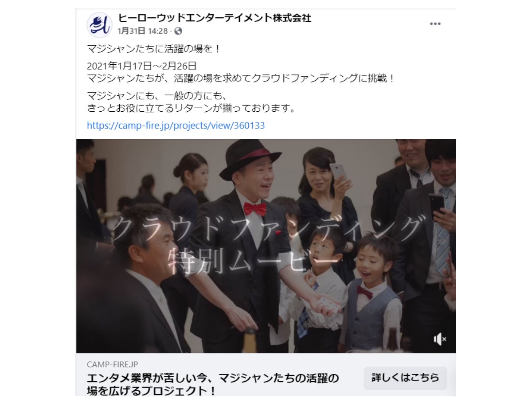532x399 pixels.
Task: Open the post options three-dot menu
Action: pos(435,24)
